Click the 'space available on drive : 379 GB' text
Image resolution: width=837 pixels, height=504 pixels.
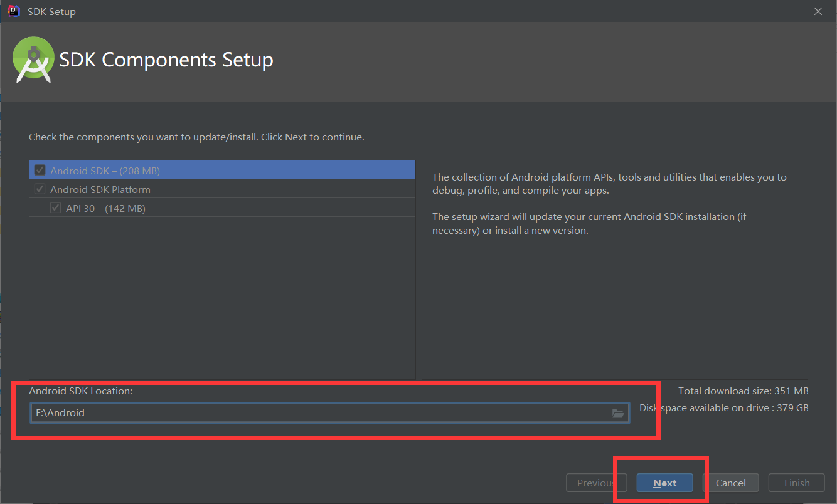[733, 407]
